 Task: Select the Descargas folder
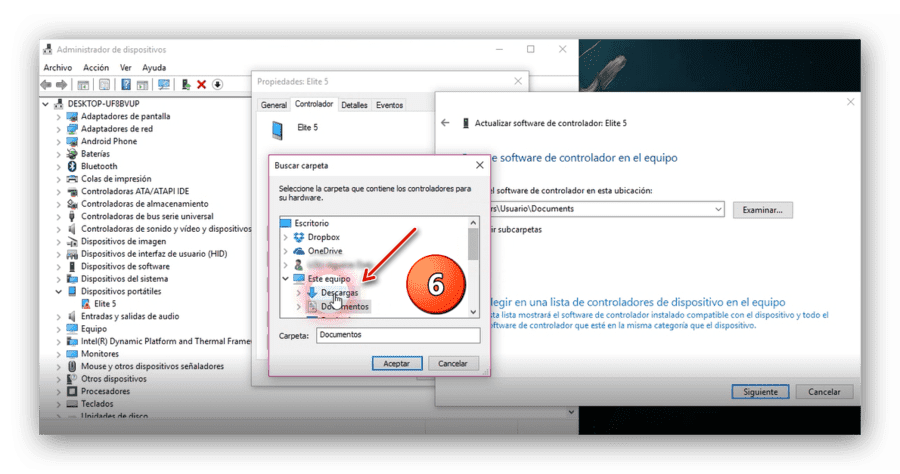click(x=339, y=293)
